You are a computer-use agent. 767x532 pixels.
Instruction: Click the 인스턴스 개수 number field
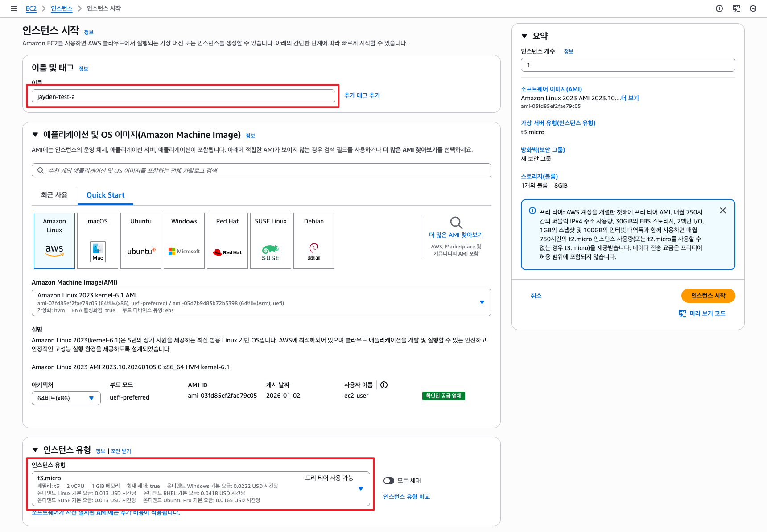click(628, 65)
